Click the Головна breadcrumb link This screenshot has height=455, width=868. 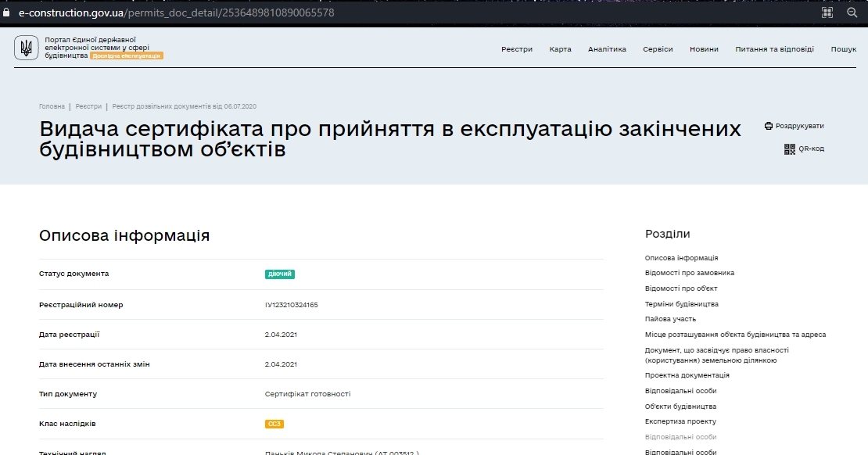52,106
